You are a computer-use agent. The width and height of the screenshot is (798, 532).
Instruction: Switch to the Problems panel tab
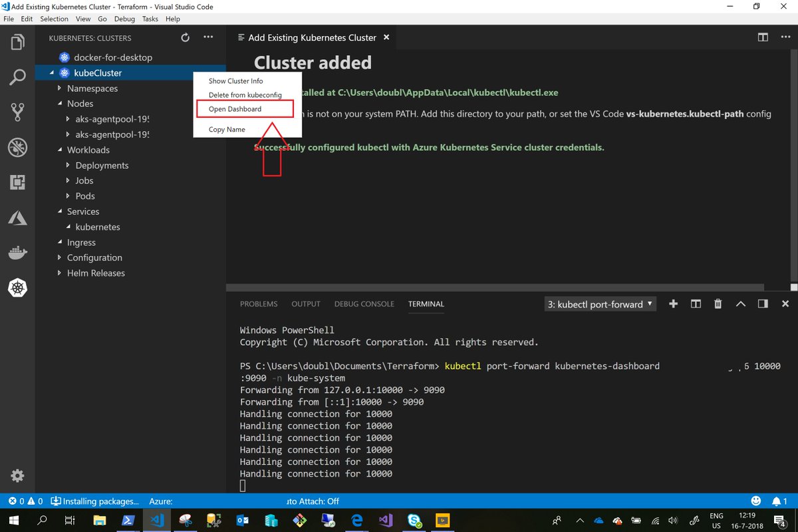tap(259, 304)
